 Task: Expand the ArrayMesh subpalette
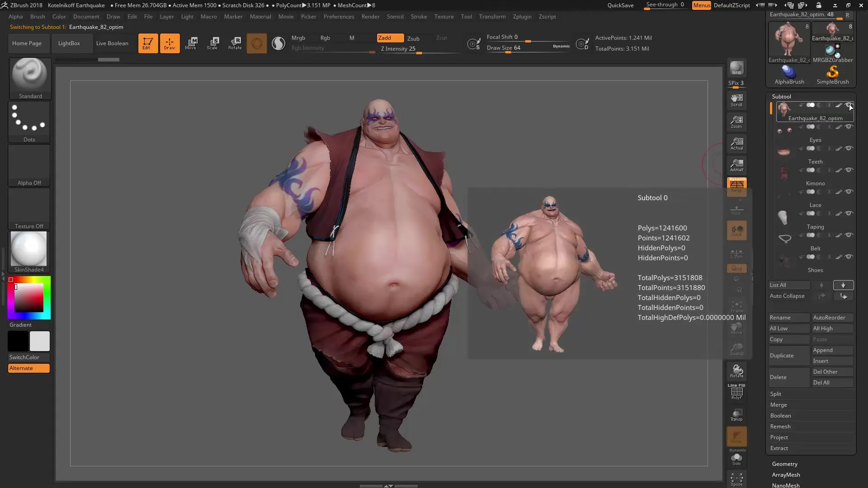click(786, 475)
